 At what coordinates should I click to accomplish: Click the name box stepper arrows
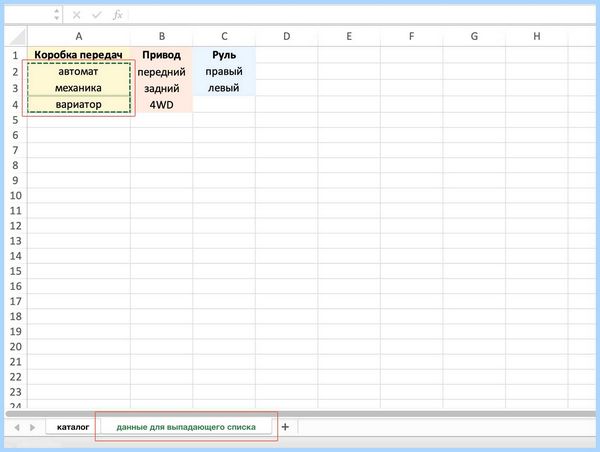coord(57,15)
